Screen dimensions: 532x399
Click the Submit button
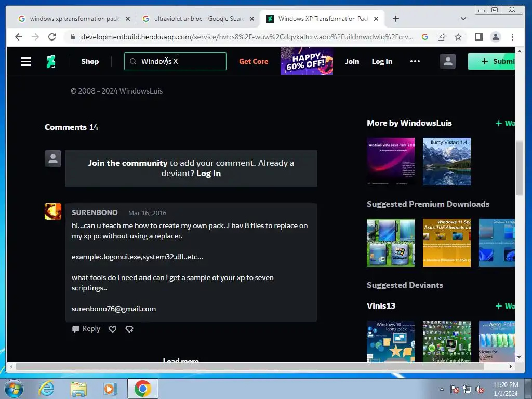coord(491,61)
